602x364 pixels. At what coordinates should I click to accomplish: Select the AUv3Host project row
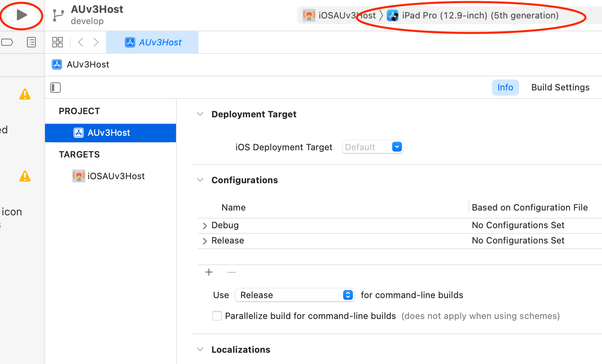[x=111, y=133]
